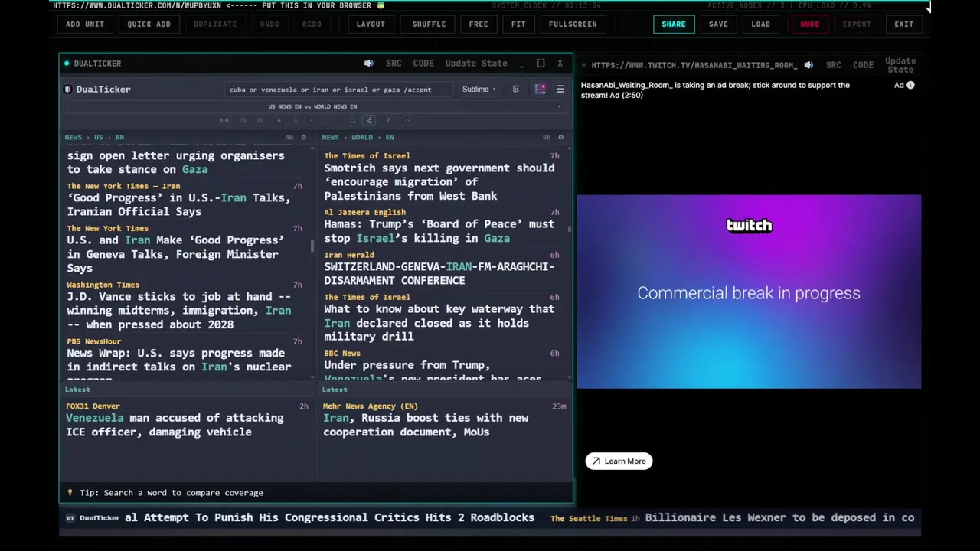The height and width of the screenshot is (551, 980).
Task: Click the highlighted SHARE button
Action: [x=674, y=24]
